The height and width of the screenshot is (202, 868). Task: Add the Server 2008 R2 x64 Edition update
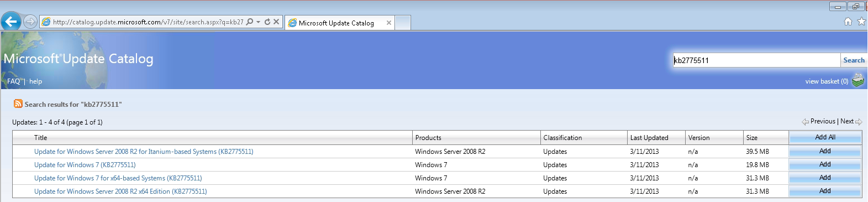[825, 191]
